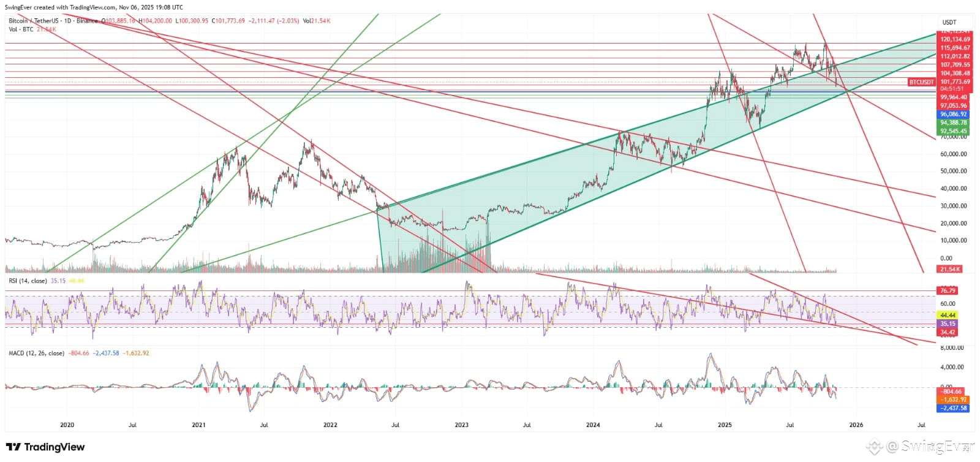This screenshot has height=462, width=980.
Task: Click the red −804.66 MACD axis label
Action: pos(952,392)
